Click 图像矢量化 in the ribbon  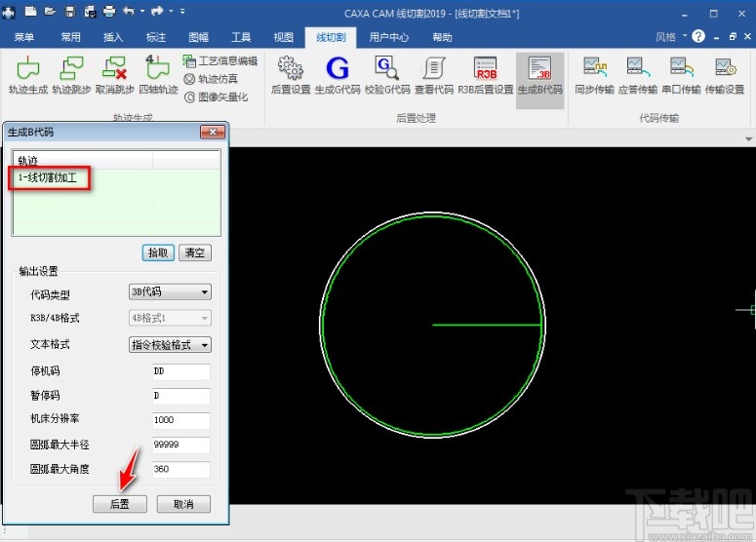[216, 97]
